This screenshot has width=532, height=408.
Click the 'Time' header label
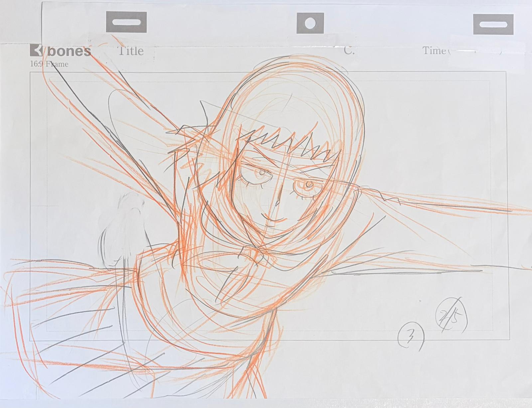[434, 51]
